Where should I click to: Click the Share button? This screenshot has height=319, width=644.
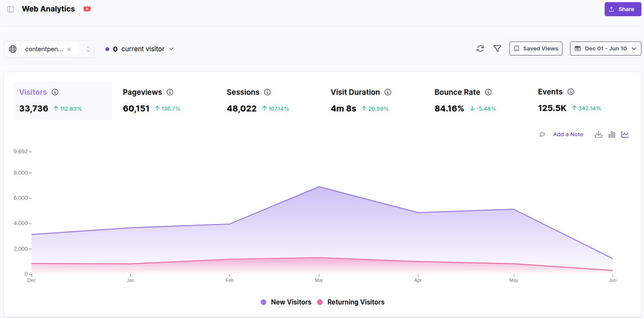coord(623,9)
